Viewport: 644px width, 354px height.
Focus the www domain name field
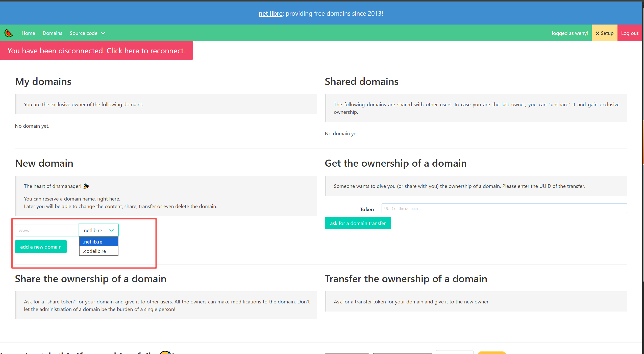click(x=47, y=230)
